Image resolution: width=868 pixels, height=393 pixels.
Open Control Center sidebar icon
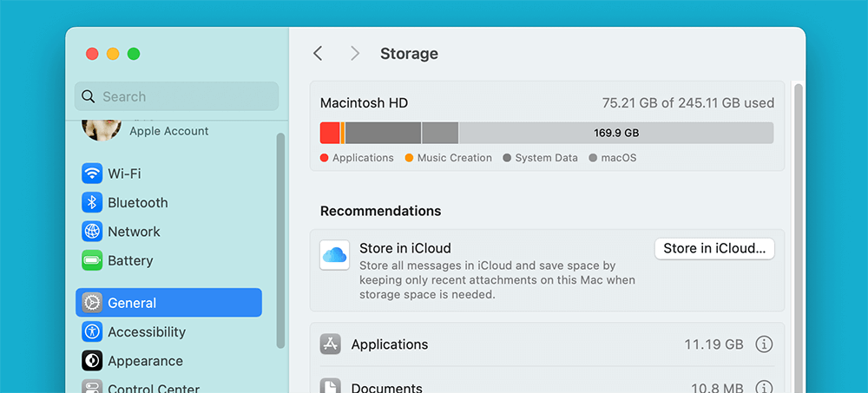(92, 386)
